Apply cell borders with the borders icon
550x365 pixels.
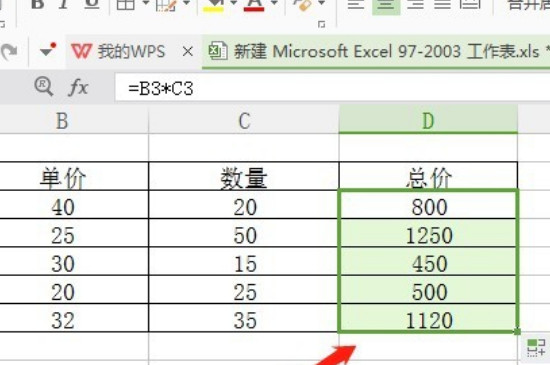pos(125,4)
